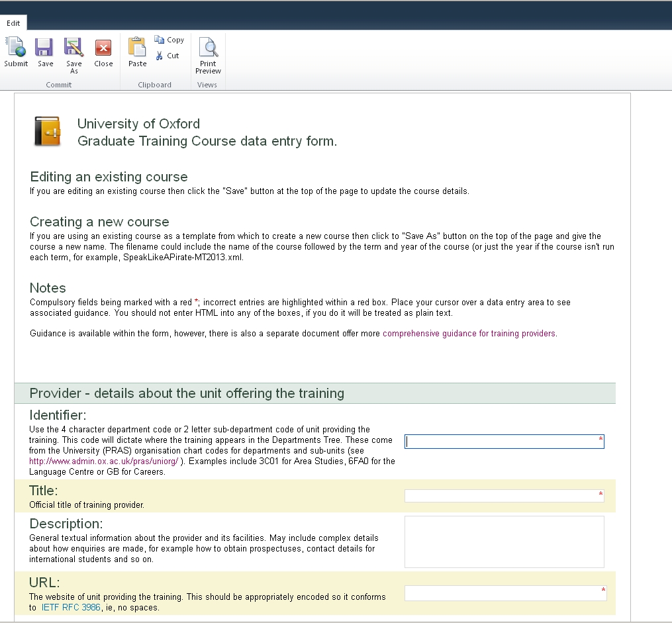Click into the provider Title field
The image size is (672, 623).
coord(503,496)
